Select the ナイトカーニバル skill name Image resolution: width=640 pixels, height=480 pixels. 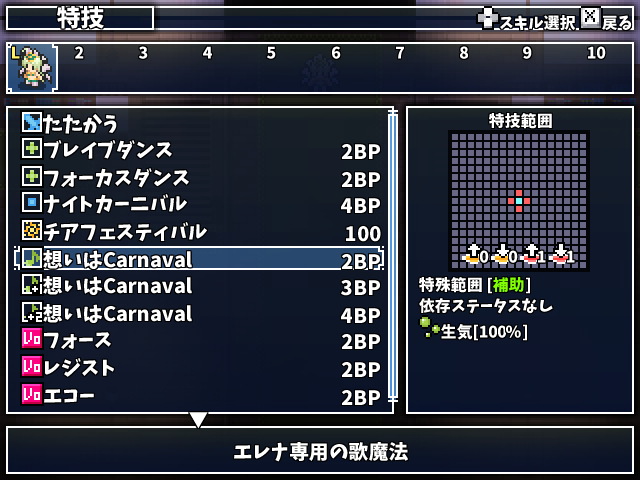(x=115, y=203)
